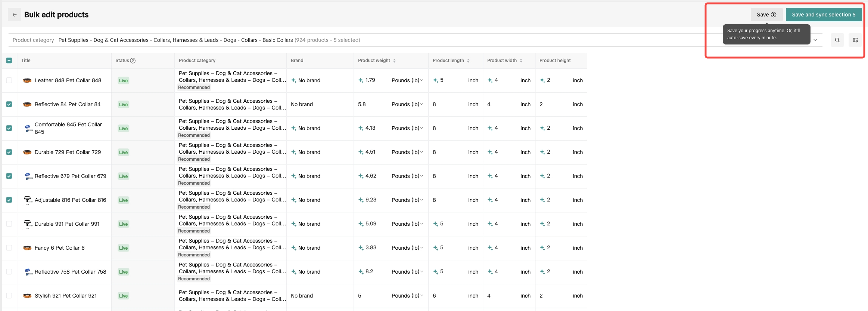The height and width of the screenshot is (311, 868).
Task: Open the column settings icon
Action: coord(855,40)
